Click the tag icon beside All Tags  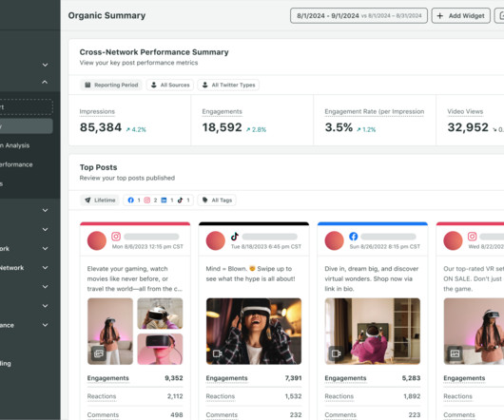click(204, 200)
